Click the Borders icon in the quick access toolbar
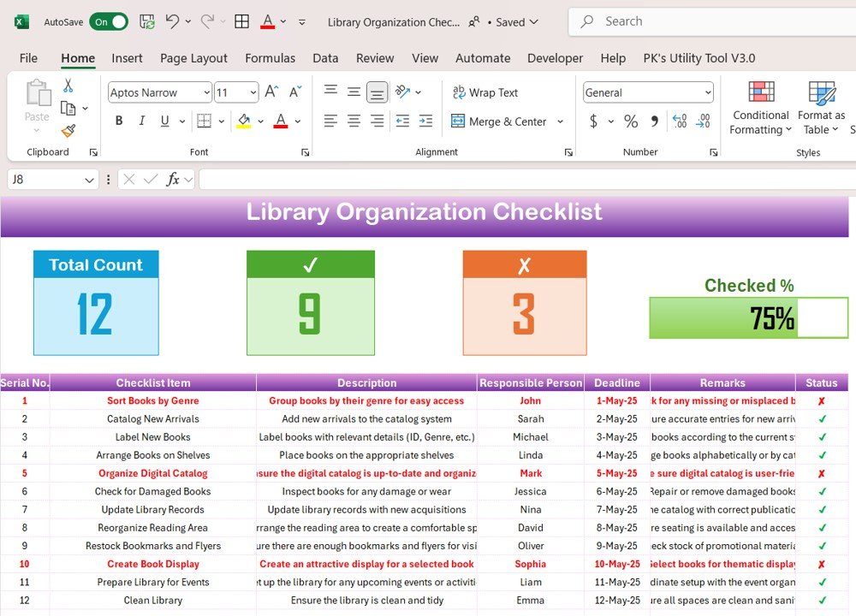 242,22
